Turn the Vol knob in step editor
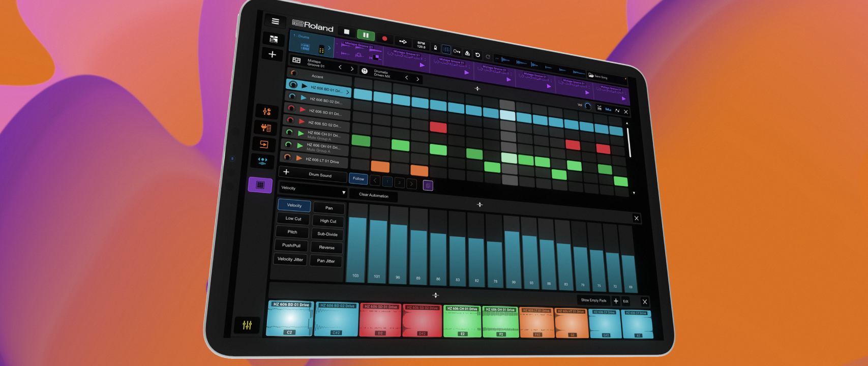 coord(588,106)
